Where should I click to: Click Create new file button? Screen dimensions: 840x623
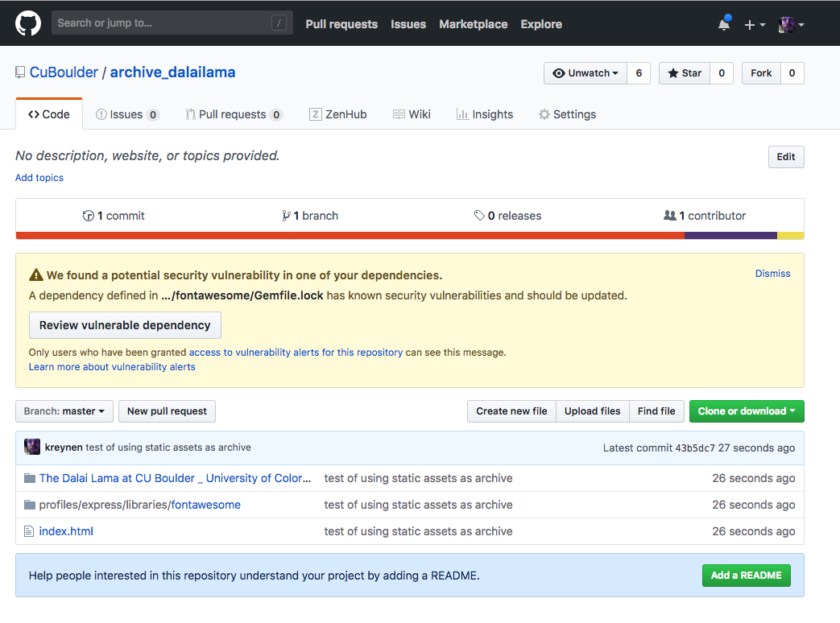511,411
